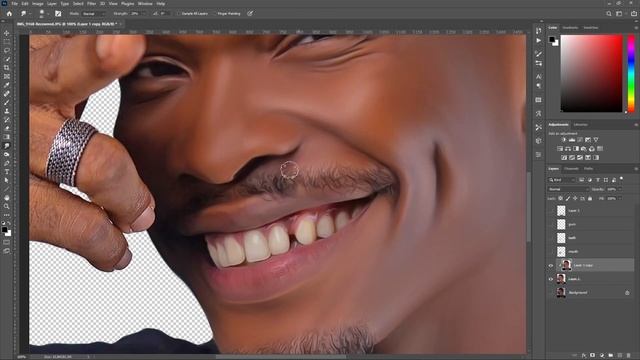Screen dimensions: 640x360
Task: Click the toolbox foreground color swatch
Action: (4, 230)
